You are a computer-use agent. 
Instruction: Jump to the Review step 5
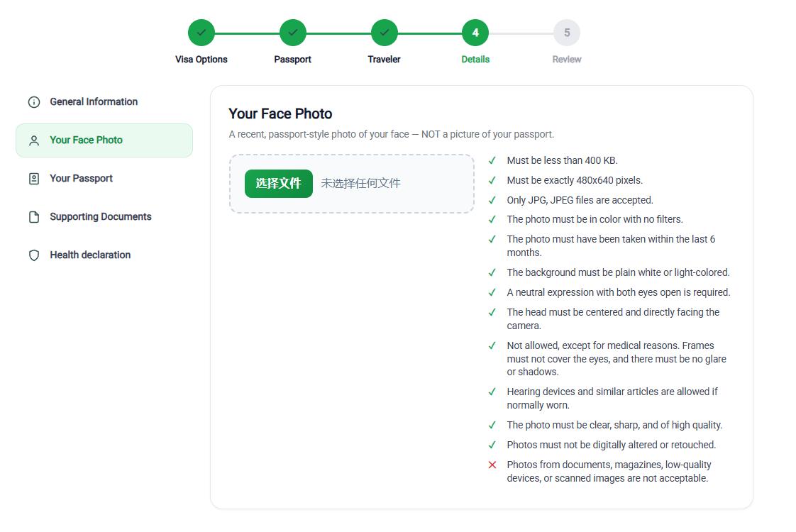coord(567,33)
